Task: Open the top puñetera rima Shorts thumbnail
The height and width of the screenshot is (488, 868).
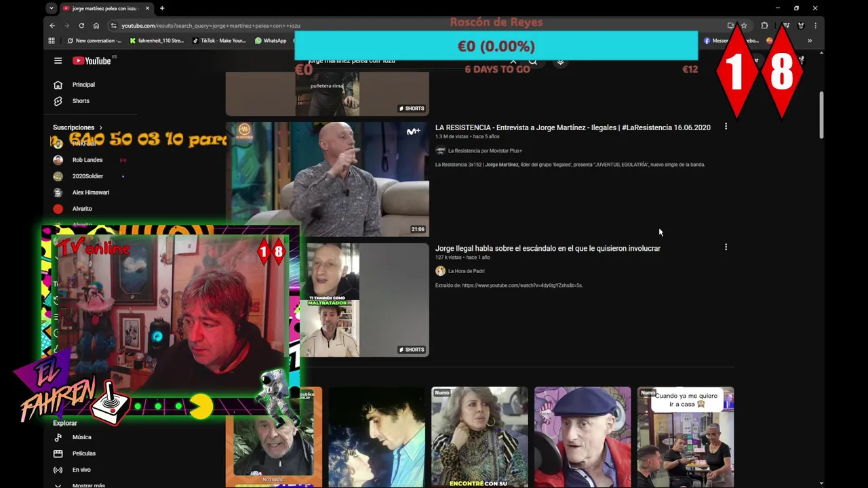Action: 328,94
